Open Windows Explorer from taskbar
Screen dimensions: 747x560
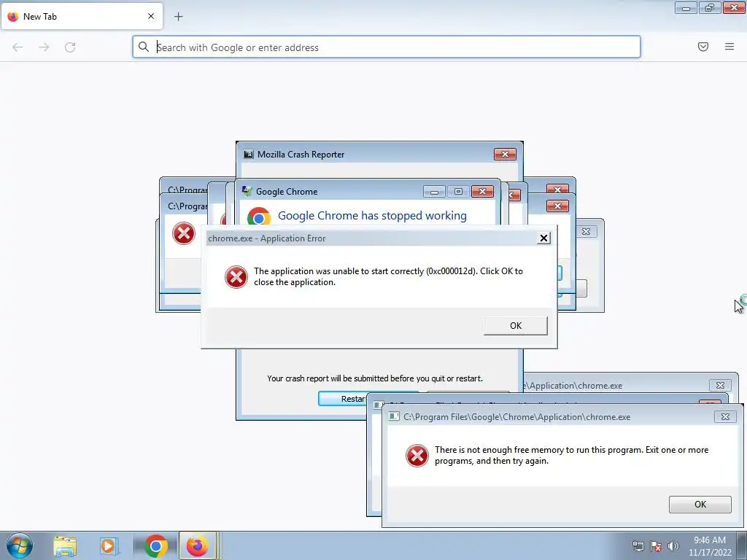click(x=65, y=546)
